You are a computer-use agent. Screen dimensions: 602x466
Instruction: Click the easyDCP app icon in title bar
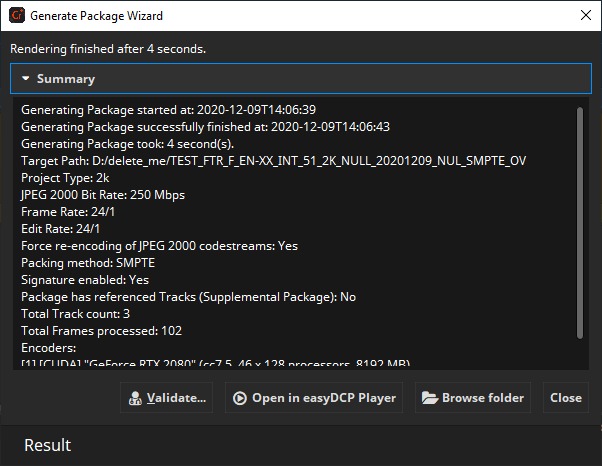[16, 16]
